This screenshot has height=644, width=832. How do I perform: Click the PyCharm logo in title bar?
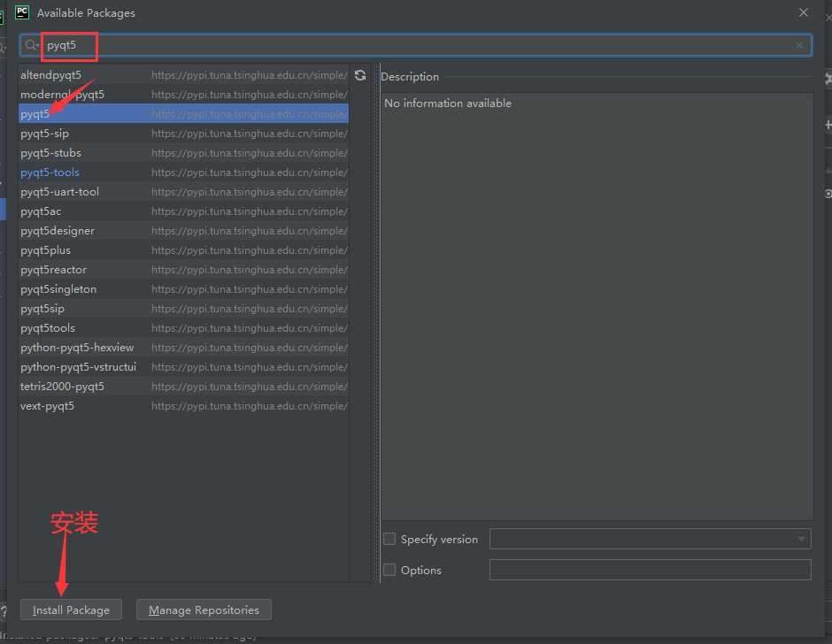[22, 12]
